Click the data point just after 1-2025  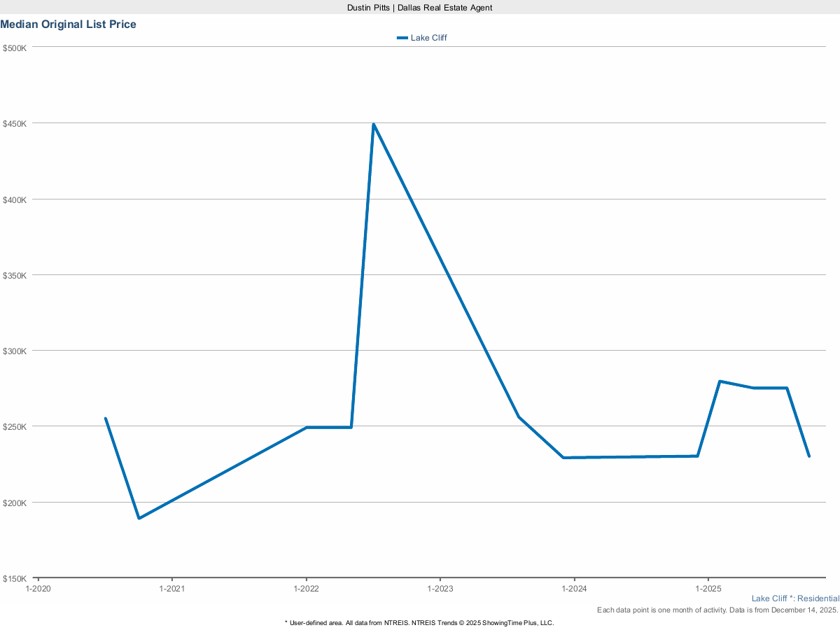(720, 381)
